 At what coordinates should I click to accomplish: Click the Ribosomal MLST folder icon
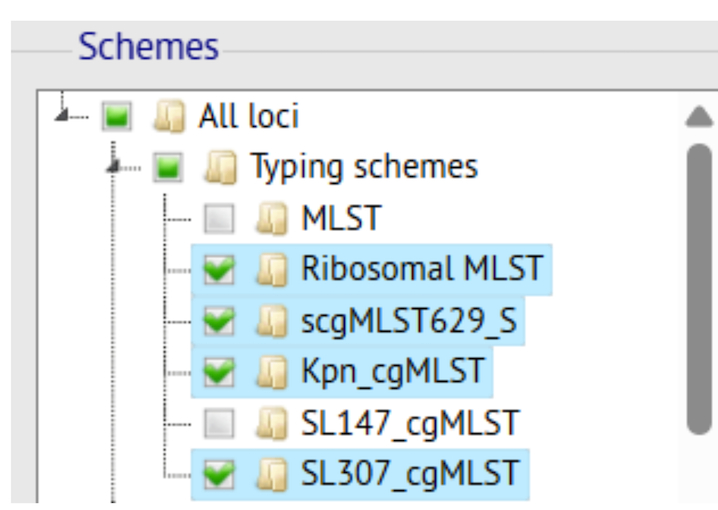click(x=269, y=268)
